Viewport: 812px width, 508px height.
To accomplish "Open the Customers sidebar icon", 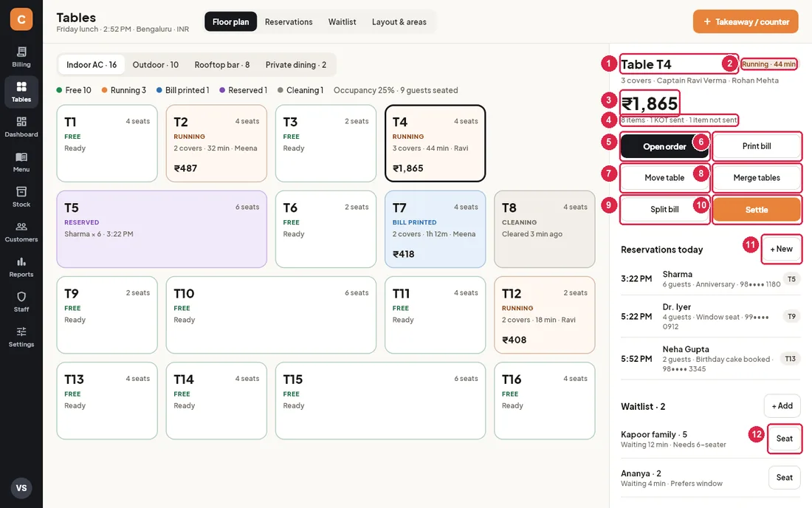I will point(21,232).
